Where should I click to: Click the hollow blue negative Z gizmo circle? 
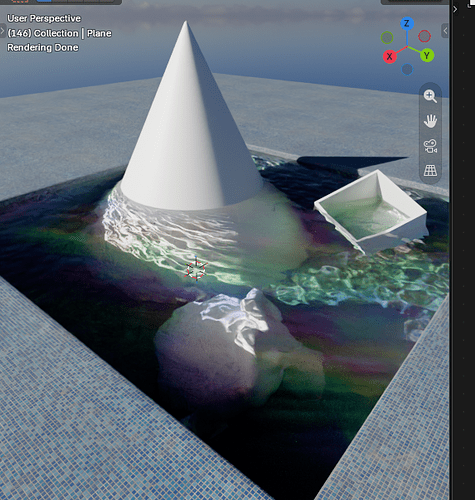[x=407, y=69]
